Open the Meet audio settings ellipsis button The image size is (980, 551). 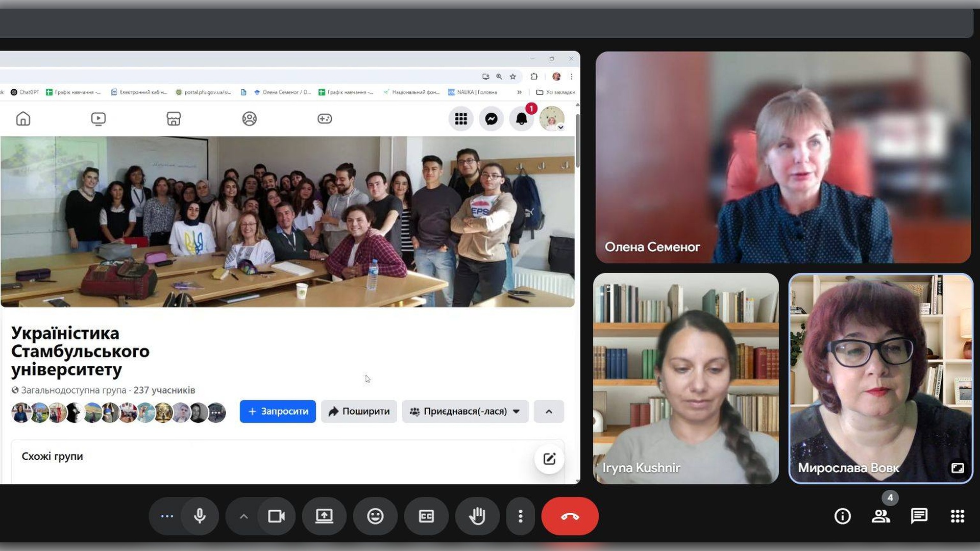[167, 516]
